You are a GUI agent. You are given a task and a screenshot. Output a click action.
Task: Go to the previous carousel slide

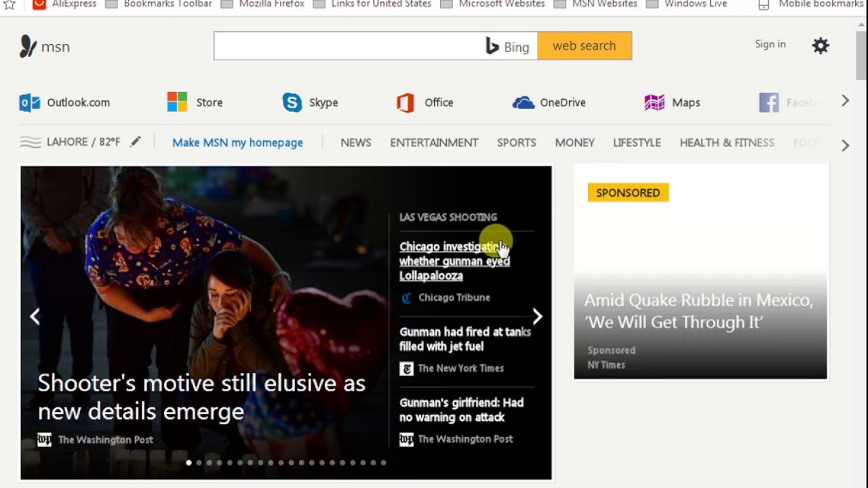(35, 317)
